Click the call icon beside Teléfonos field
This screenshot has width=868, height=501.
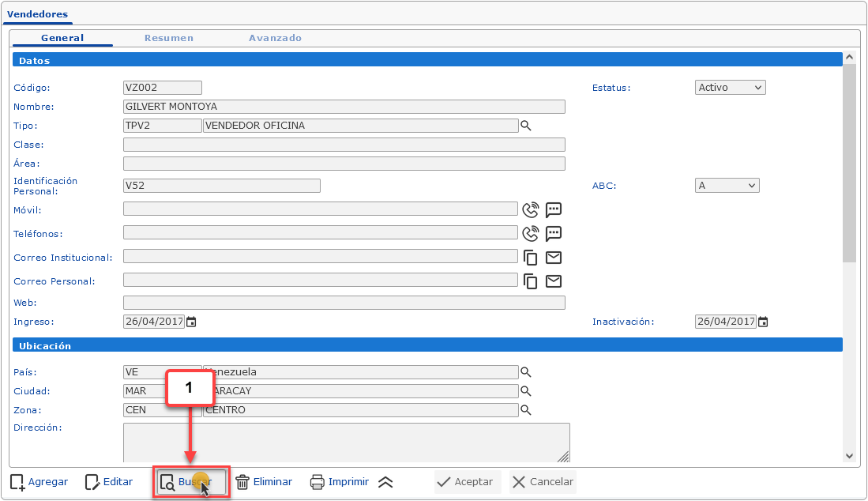[531, 233]
